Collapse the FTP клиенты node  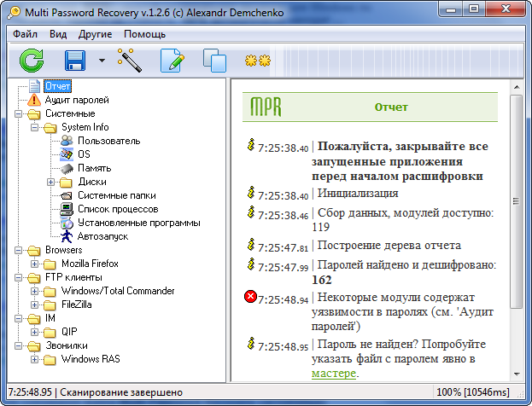18,277
